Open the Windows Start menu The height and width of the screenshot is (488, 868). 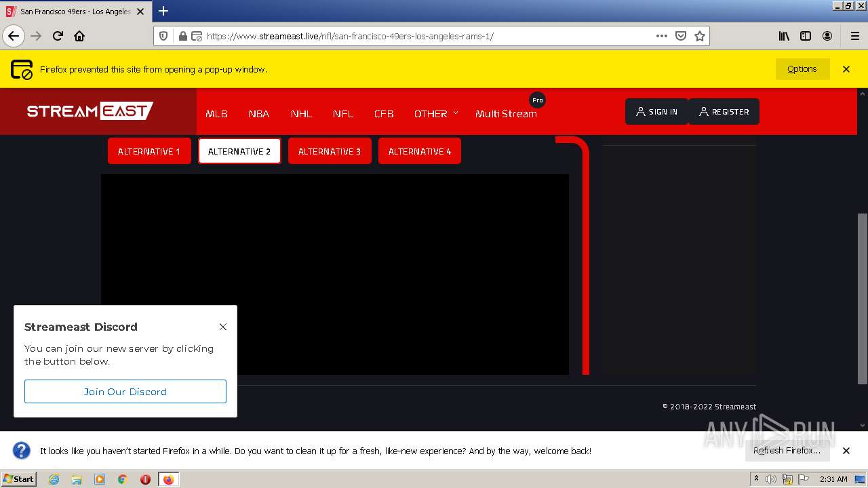point(19,479)
